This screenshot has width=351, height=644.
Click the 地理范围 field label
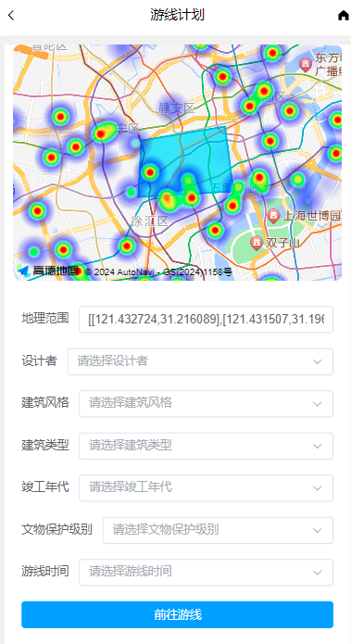click(x=45, y=318)
